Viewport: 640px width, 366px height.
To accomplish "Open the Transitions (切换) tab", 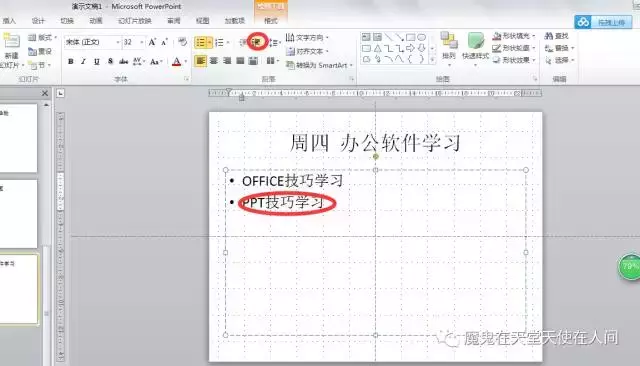I will pos(67,21).
